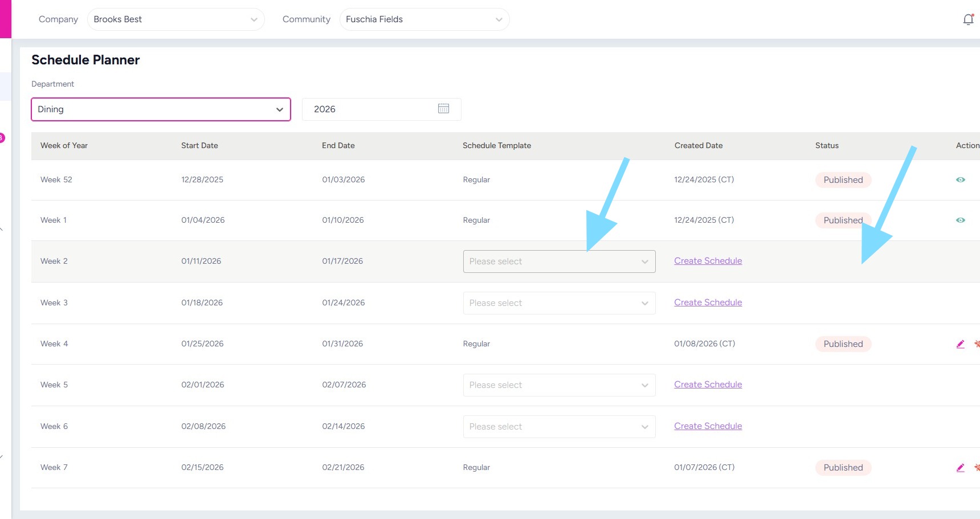980x519 pixels.
Task: Click Create Schedule link for Week 6
Action: [x=708, y=426]
